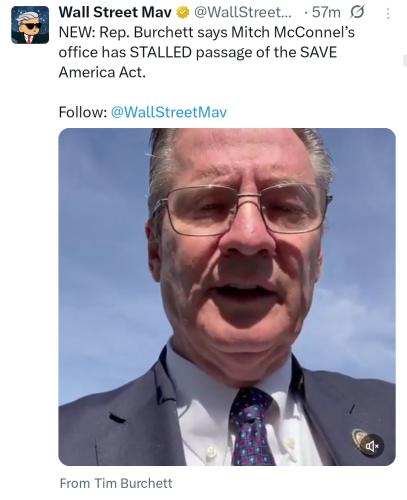Click the lapel pin in the video frame
The width and height of the screenshot is (407, 500).
(359, 438)
